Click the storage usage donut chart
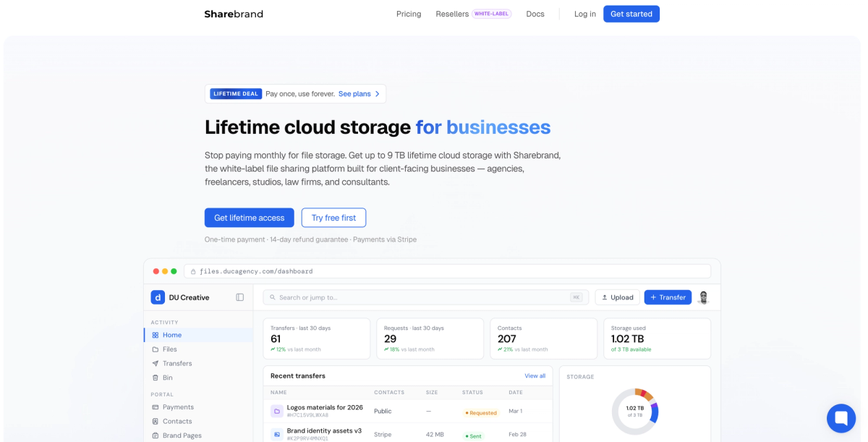Screen dimensions: 868x442 [634, 411]
